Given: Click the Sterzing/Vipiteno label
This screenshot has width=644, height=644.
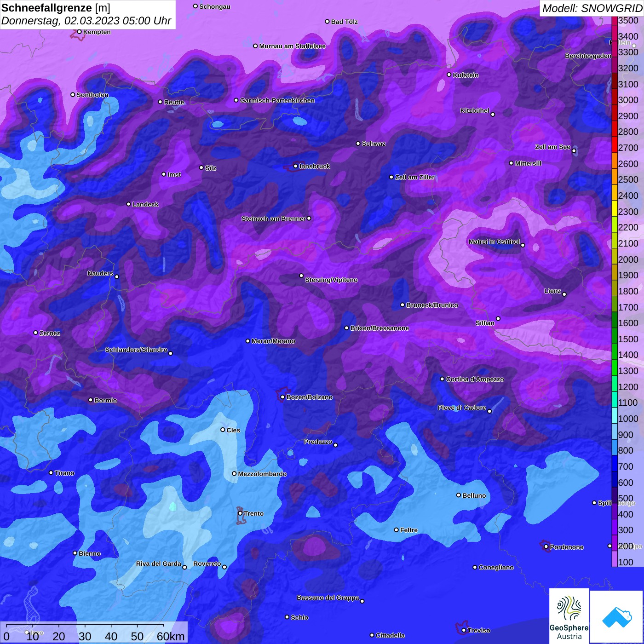Looking at the screenshot, I should (x=331, y=280).
